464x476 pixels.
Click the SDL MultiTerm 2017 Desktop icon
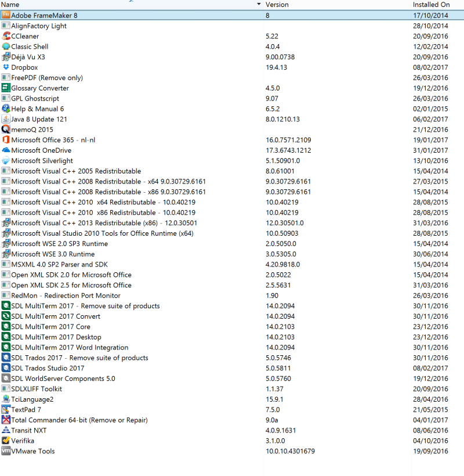(x=6, y=337)
